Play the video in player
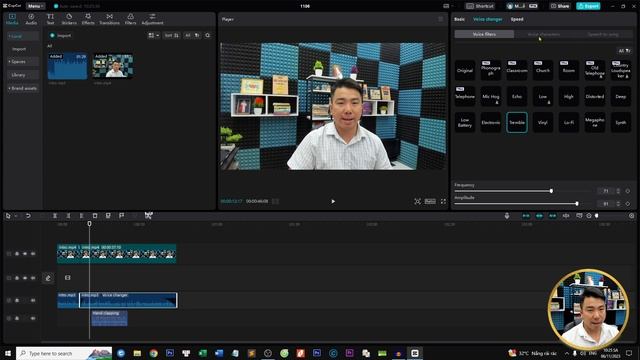The height and width of the screenshot is (360, 640). point(333,201)
